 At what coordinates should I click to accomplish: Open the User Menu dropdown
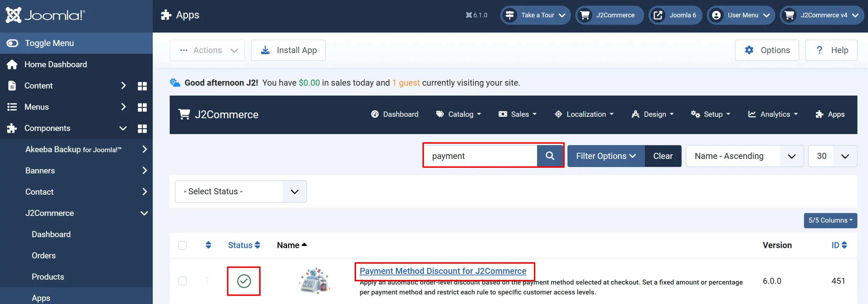741,15
